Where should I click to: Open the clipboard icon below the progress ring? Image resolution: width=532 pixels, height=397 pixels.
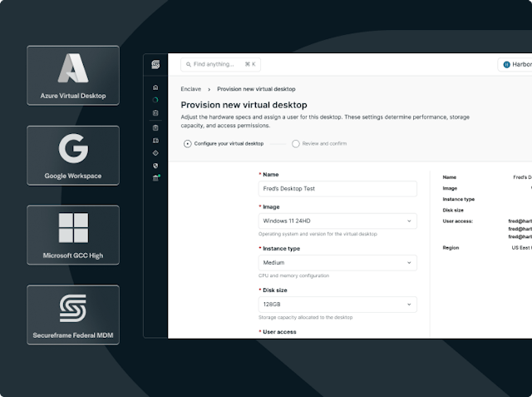155,112
